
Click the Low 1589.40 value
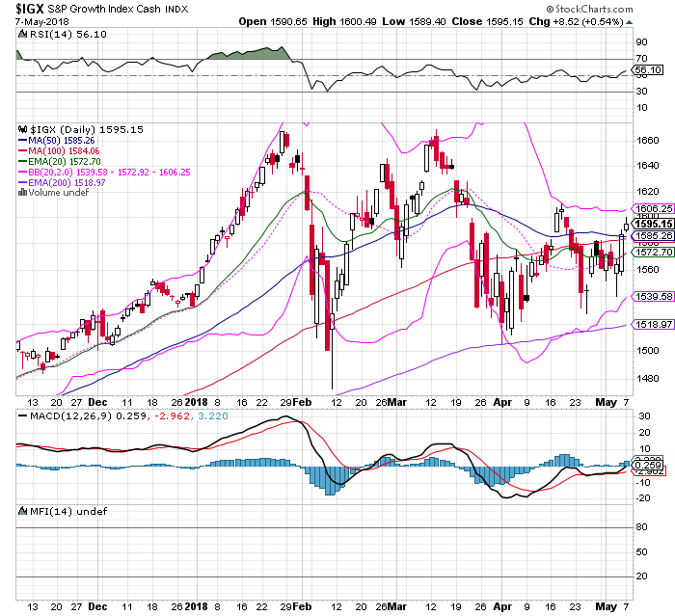[414, 21]
